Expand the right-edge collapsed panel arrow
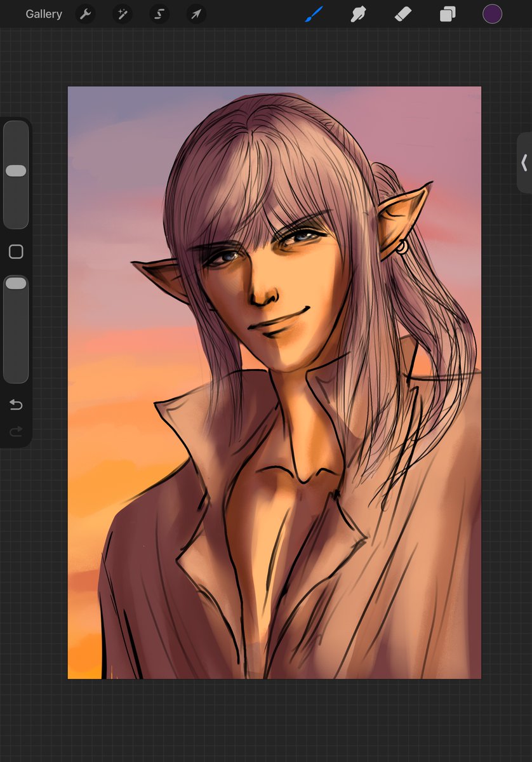The width and height of the screenshot is (532, 762). tap(524, 163)
